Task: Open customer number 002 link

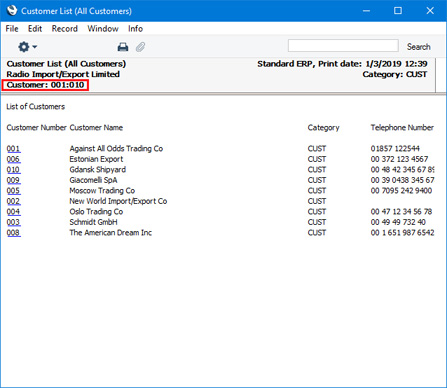Action: click(13, 201)
